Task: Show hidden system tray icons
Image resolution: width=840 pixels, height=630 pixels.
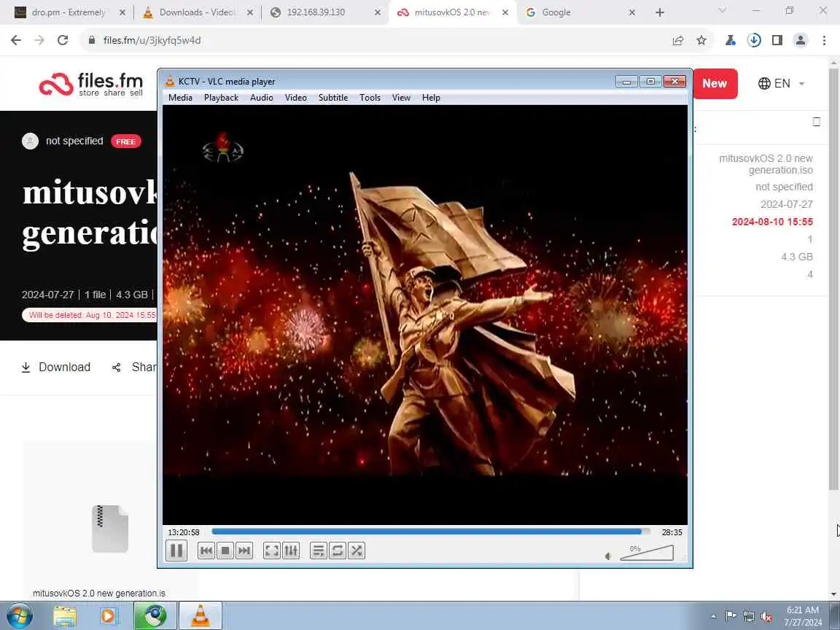Action: [x=713, y=616]
